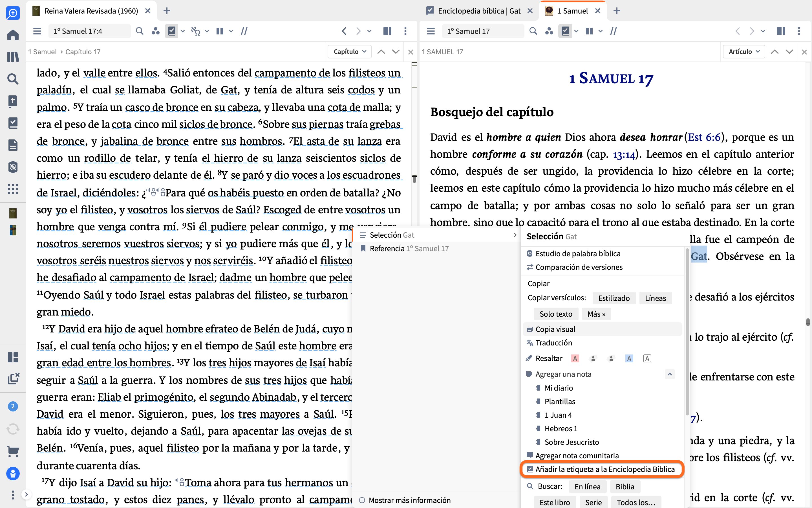
Task: Go to previous chapter in left panel
Action: pyautogui.click(x=381, y=52)
